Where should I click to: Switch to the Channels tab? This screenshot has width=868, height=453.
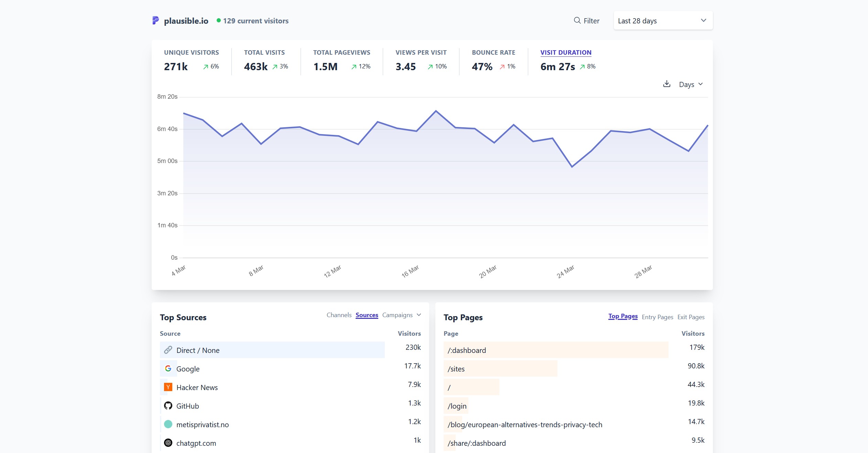pos(339,315)
